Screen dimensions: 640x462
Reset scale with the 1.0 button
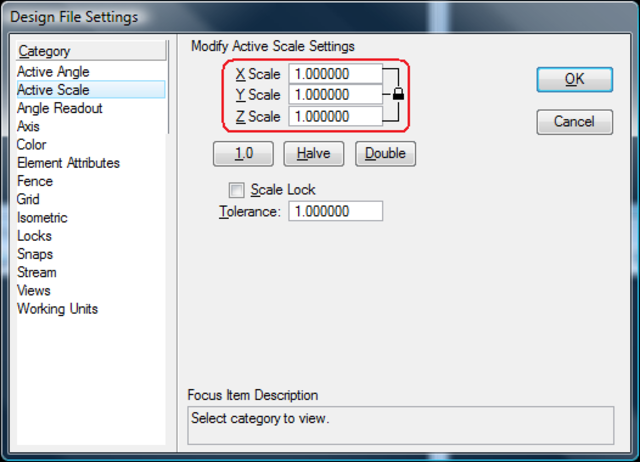coord(243,154)
